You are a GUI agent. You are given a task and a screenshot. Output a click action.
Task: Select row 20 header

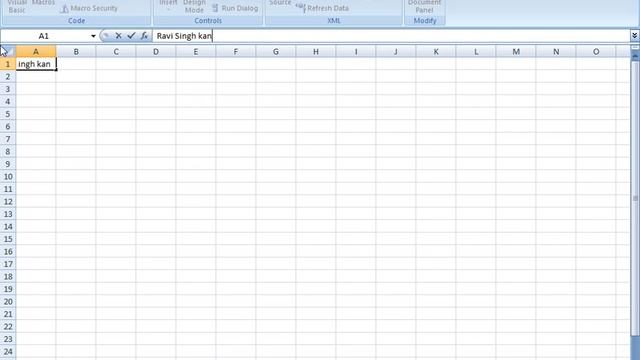point(8,302)
